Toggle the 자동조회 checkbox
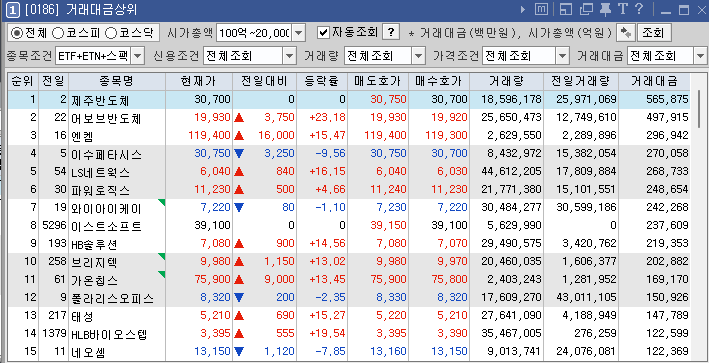Image resolution: width=709 pixels, height=363 pixels. tap(323, 33)
